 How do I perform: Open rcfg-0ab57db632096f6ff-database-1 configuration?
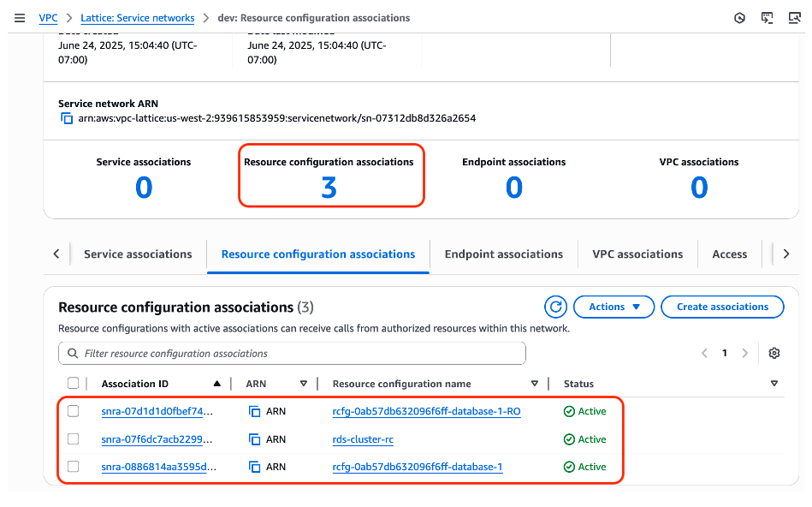(418, 467)
